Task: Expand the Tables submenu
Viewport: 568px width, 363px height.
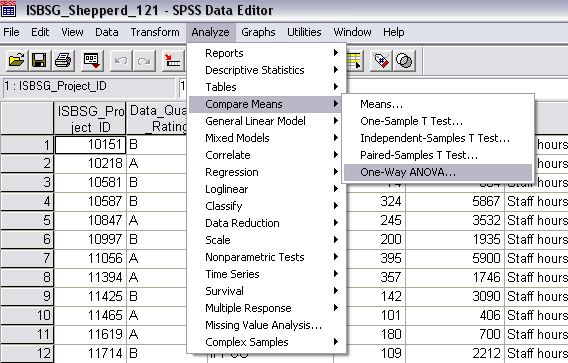Action: click(267, 87)
